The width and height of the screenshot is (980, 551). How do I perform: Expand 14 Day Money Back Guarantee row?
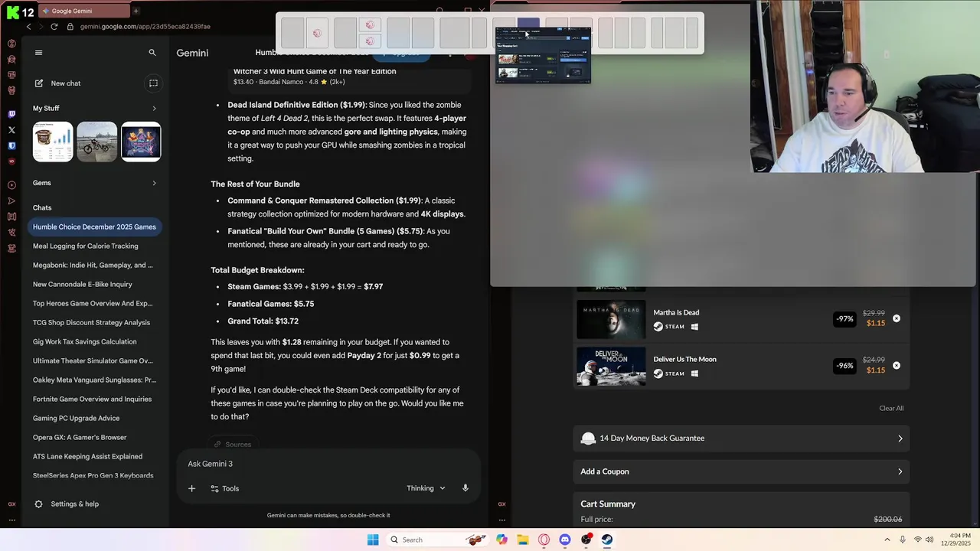[x=741, y=439]
